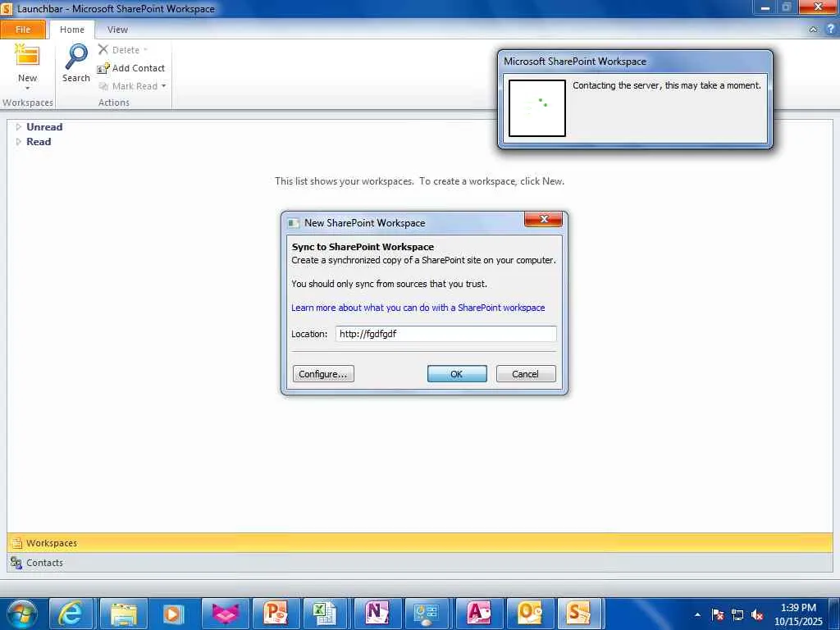Viewport: 840px width, 630px height.
Task: Open the File tab
Action: pyautogui.click(x=23, y=30)
